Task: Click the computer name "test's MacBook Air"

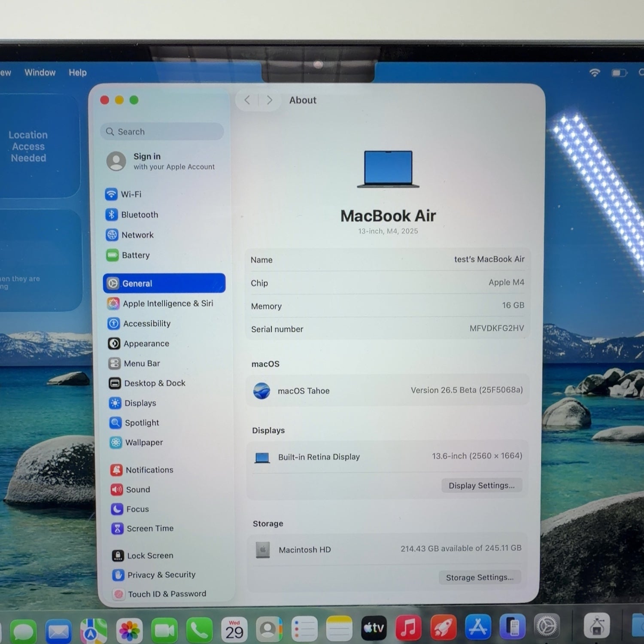Action: tap(489, 259)
